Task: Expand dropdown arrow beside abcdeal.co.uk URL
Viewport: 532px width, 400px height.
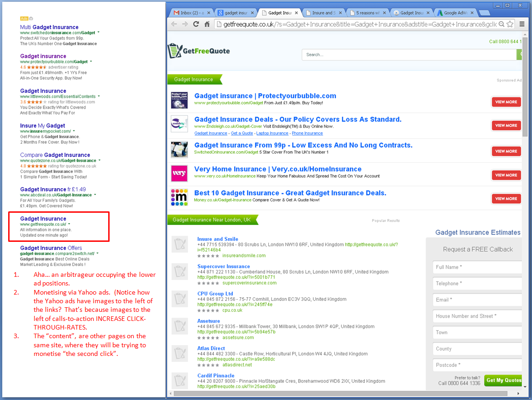Action: click(95, 195)
